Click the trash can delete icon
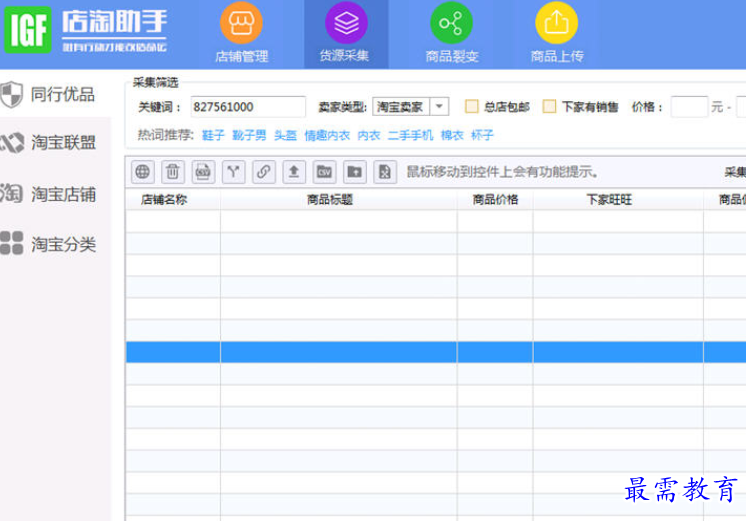 click(173, 172)
